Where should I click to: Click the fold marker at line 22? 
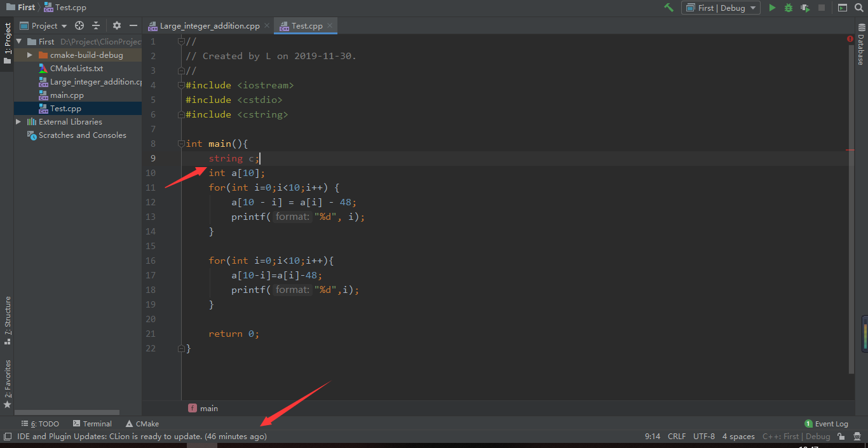[182, 348]
